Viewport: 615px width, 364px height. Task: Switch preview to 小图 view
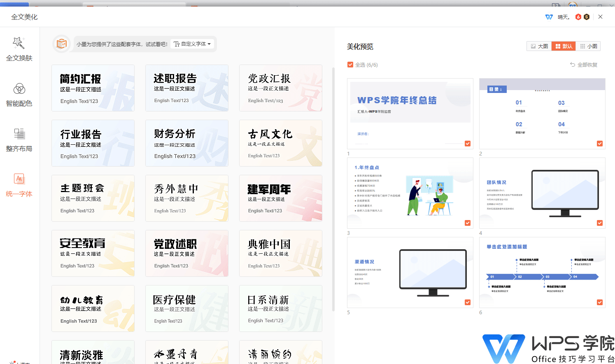tap(588, 46)
